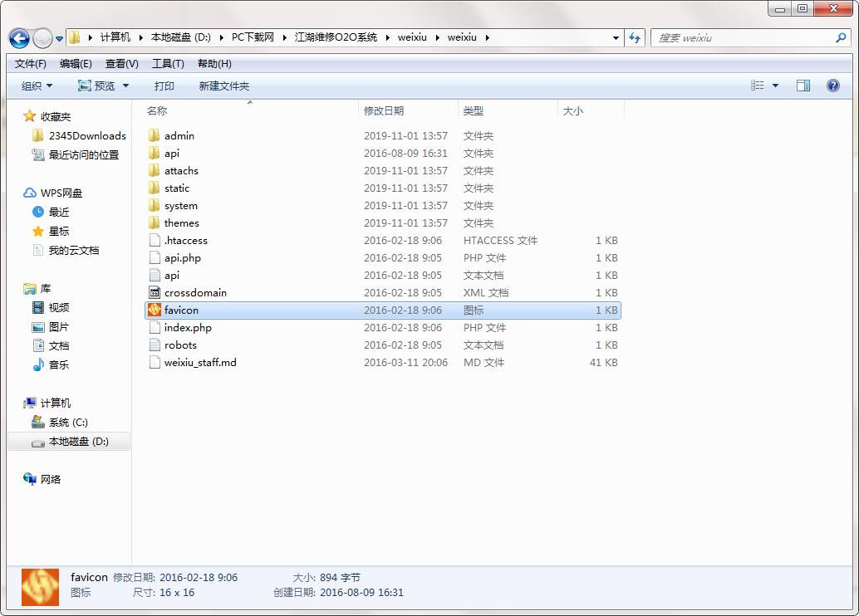Open the 视频 library
The width and height of the screenshot is (859, 616).
(59, 308)
